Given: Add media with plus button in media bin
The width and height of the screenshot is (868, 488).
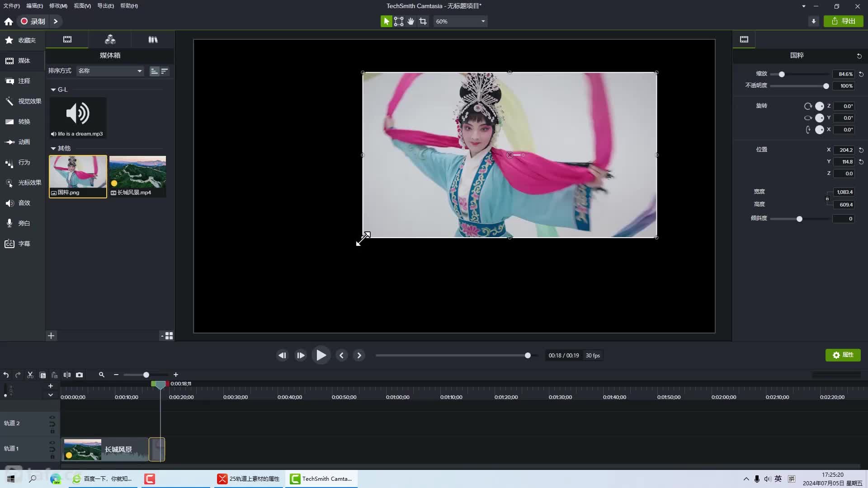Looking at the screenshot, I should point(51,336).
